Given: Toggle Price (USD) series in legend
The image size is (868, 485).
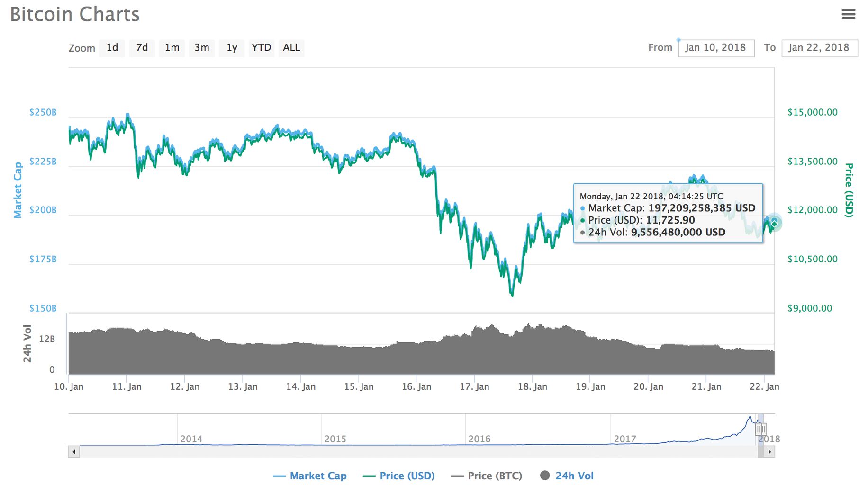Looking at the screenshot, I should (x=399, y=476).
